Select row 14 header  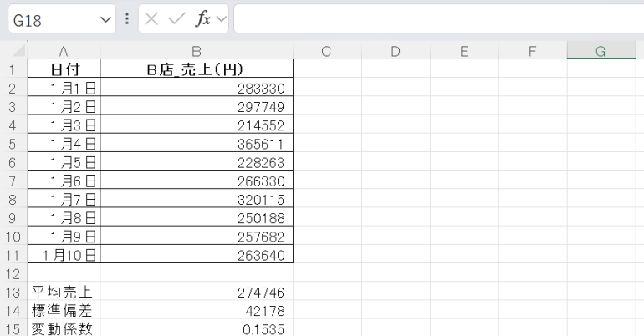13,311
